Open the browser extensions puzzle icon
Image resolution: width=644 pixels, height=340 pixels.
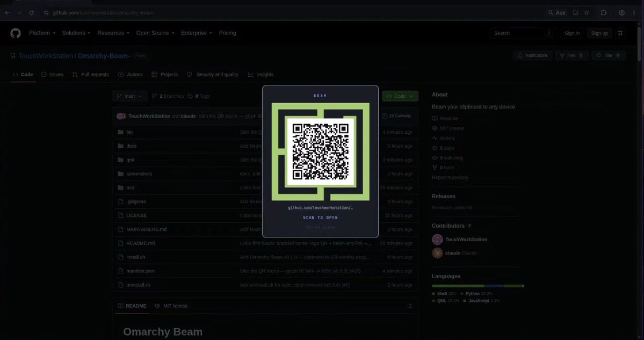pos(603,13)
